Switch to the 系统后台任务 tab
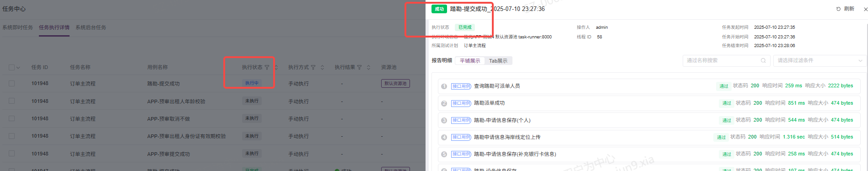Screen dimensions: 868x171 (x=91, y=27)
